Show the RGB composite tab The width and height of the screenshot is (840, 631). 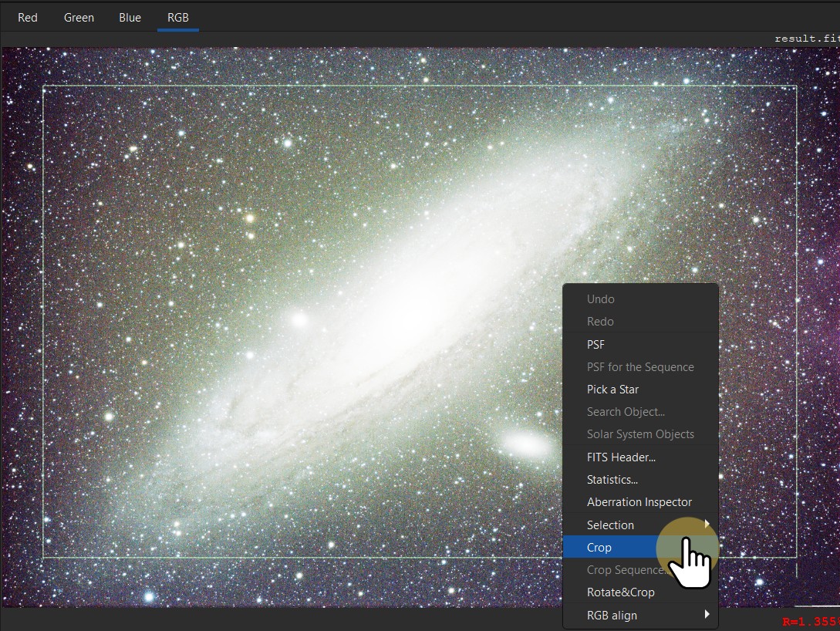point(178,17)
